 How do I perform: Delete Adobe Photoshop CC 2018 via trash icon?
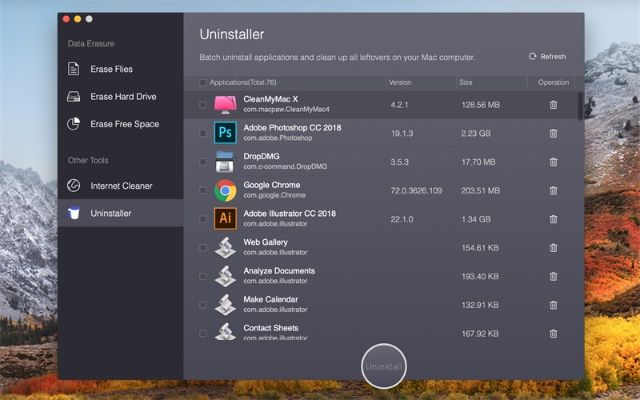[x=553, y=133]
